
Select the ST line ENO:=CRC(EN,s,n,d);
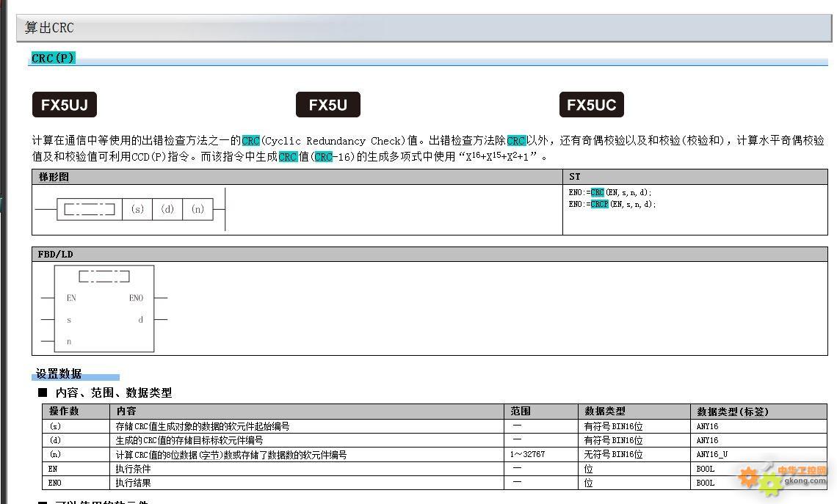tap(609, 192)
